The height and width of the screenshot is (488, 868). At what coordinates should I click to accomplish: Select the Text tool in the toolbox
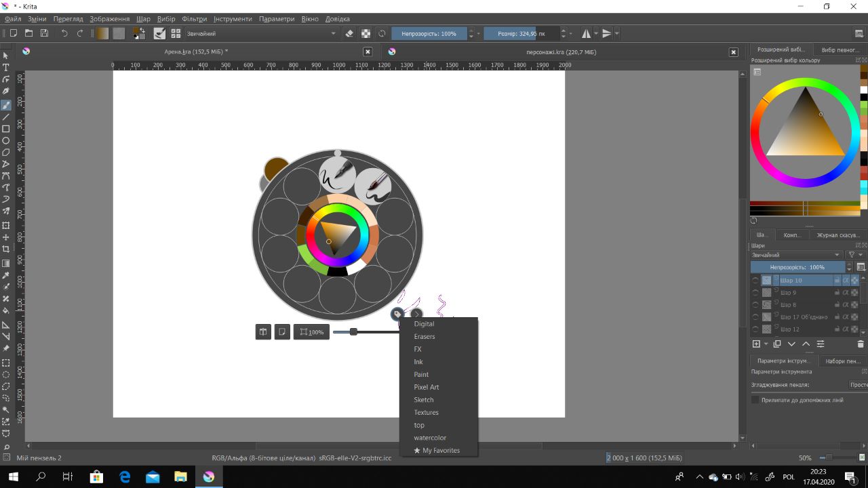pyautogui.click(x=6, y=68)
